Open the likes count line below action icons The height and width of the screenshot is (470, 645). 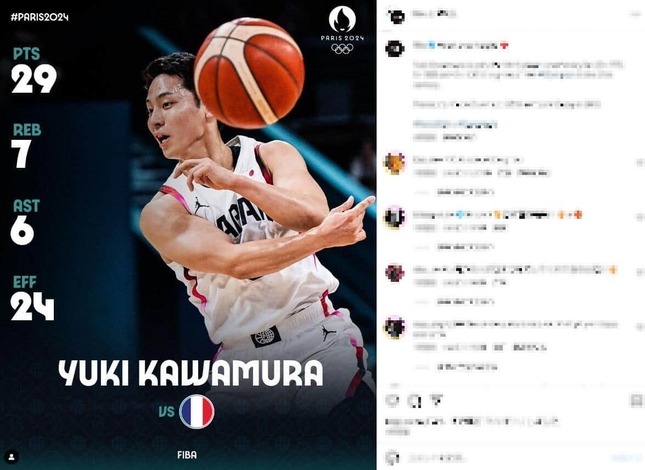click(x=472, y=421)
